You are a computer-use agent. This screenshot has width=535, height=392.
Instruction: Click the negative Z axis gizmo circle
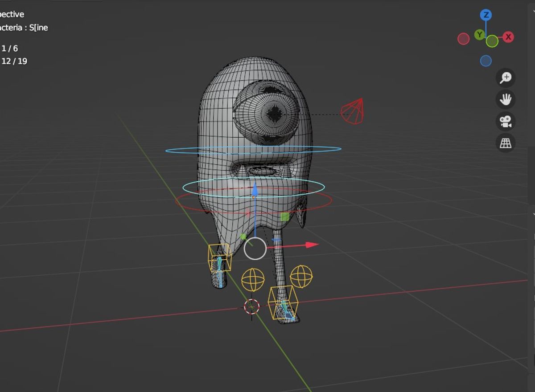(x=486, y=61)
